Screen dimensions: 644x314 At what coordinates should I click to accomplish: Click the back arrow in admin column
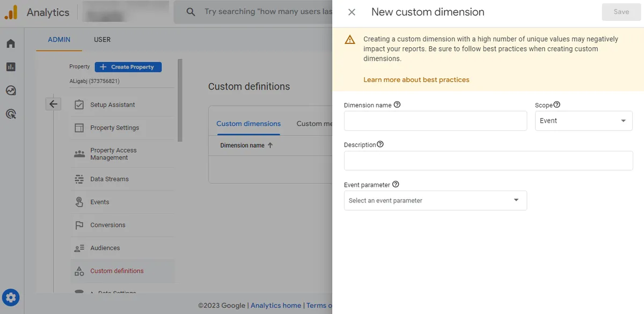[53, 104]
